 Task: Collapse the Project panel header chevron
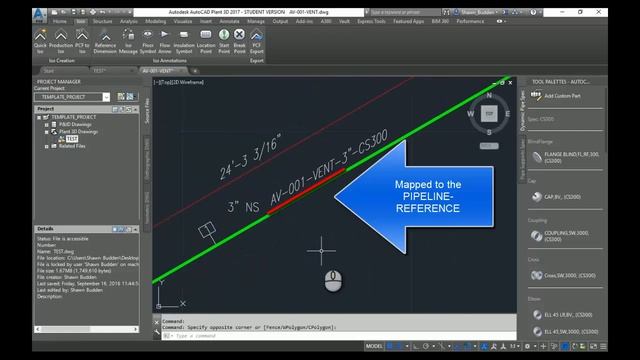click(x=135, y=109)
